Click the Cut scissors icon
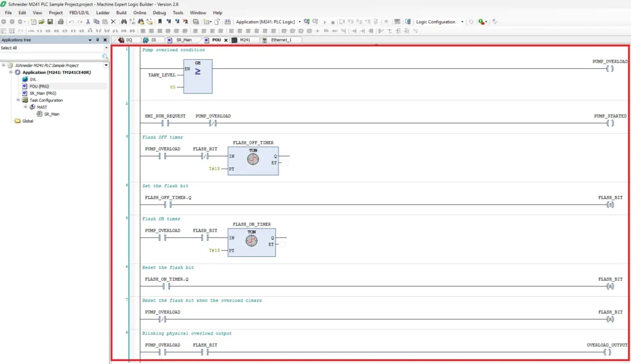 tap(88, 22)
